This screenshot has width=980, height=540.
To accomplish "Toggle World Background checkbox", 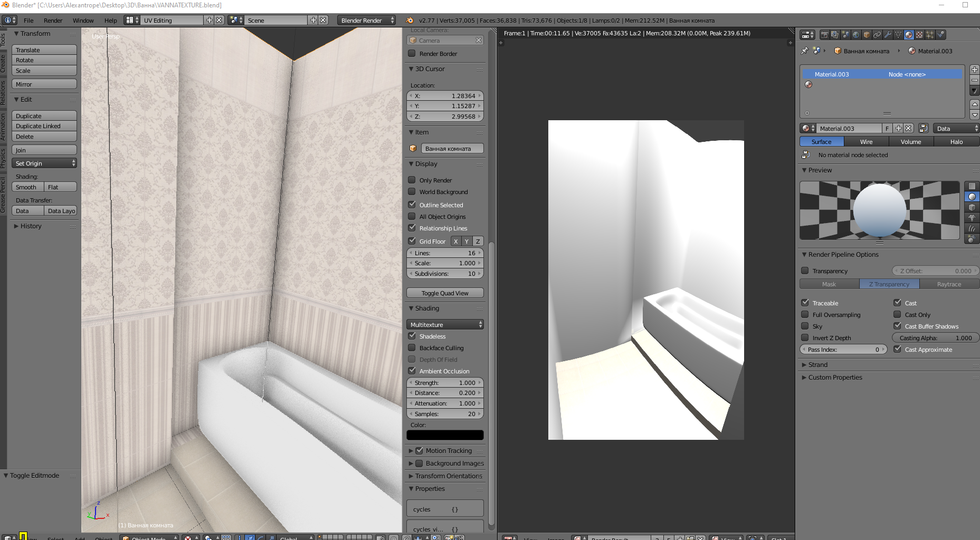I will coord(412,191).
